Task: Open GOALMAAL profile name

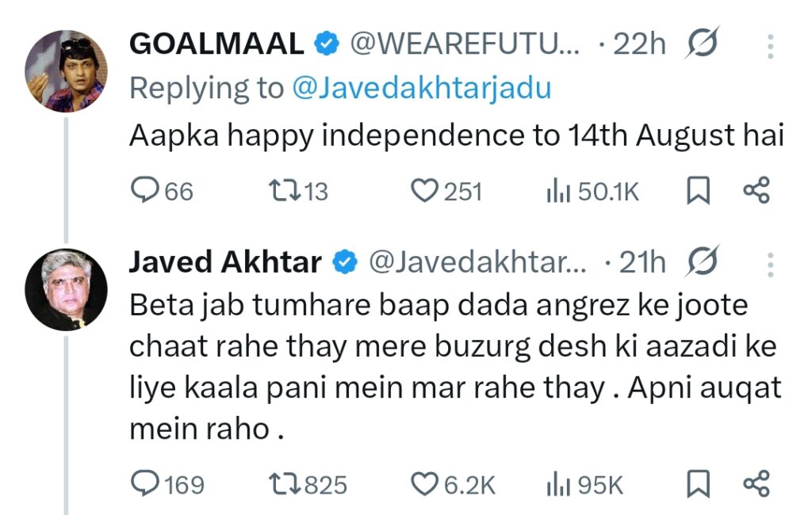Action: tap(216, 45)
